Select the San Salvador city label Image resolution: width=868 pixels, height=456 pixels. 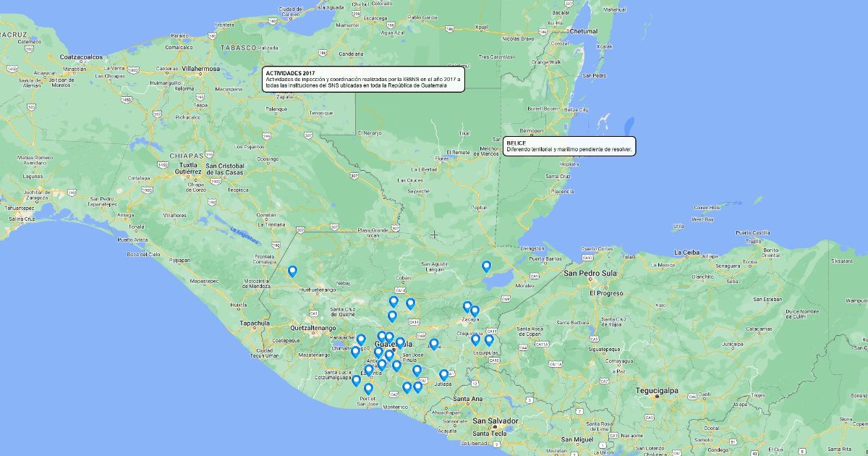point(495,421)
